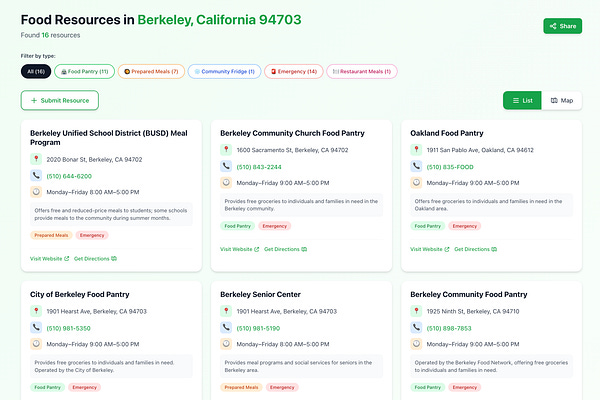Click phone icon next to (510) 981-5350
Viewport: 600px width, 400px height.
[36, 328]
